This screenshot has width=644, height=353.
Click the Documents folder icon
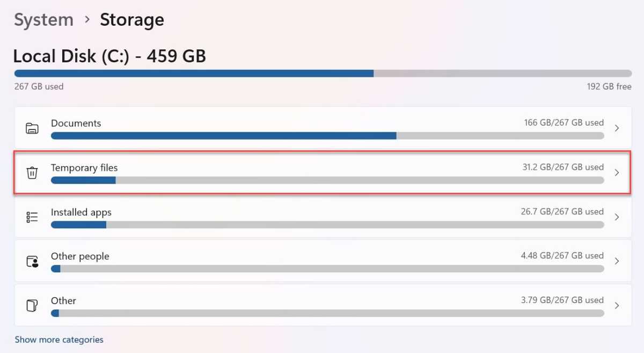tap(32, 128)
